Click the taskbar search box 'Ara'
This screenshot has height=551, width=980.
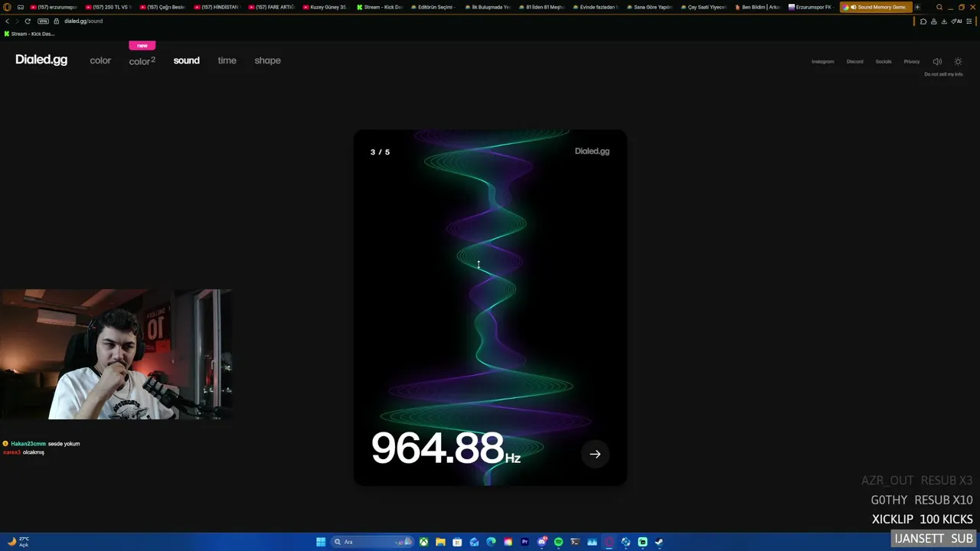(x=372, y=542)
